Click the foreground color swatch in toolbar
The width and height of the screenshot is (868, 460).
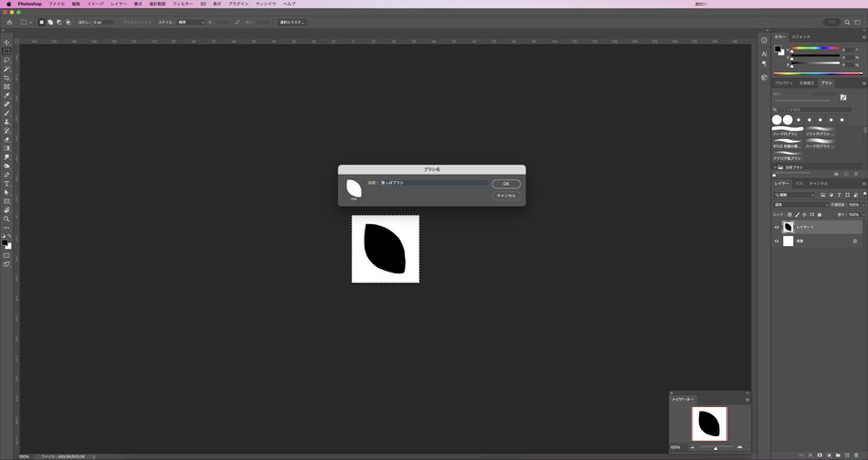(5, 242)
